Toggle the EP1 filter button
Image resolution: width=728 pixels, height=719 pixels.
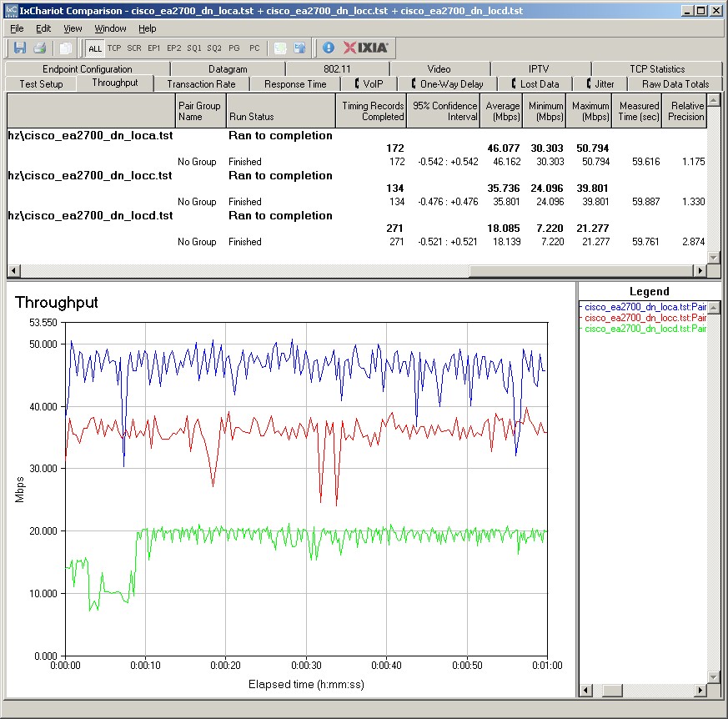pos(153,48)
